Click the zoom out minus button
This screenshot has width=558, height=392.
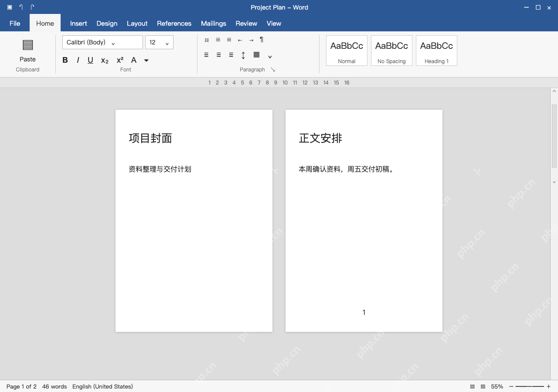tap(511, 386)
